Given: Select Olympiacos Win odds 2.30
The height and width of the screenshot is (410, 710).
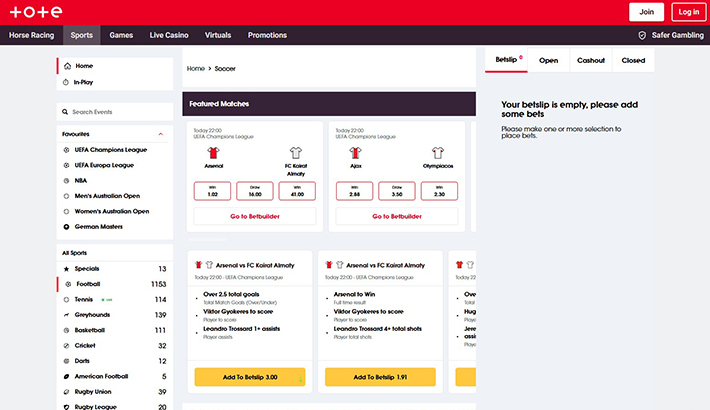Looking at the screenshot, I should [437, 191].
